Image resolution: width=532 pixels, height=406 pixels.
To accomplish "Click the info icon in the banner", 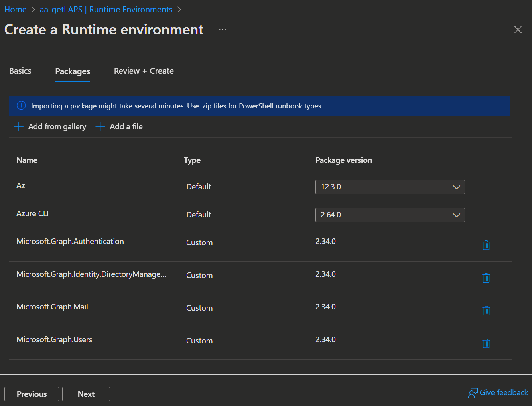I will coord(21,106).
